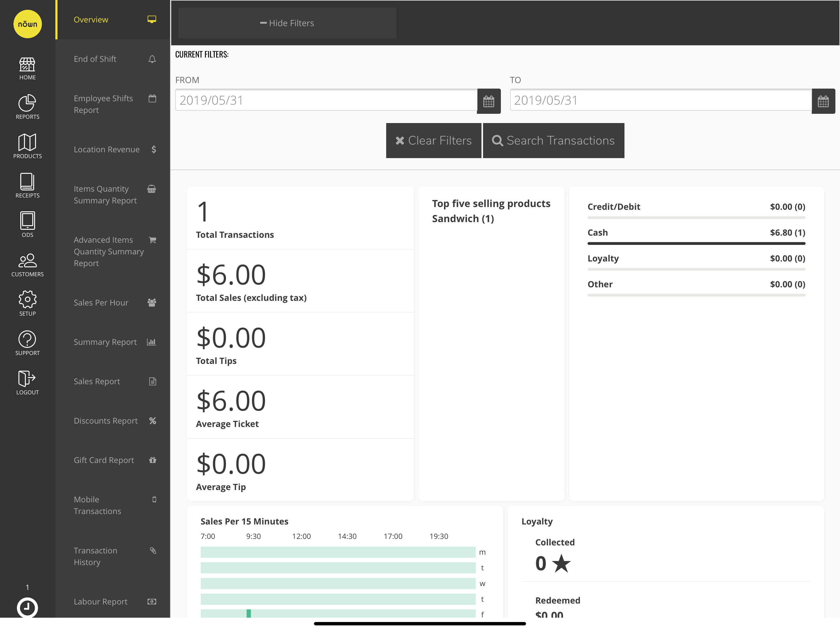Click the 'Total Transactions' label

tap(235, 235)
